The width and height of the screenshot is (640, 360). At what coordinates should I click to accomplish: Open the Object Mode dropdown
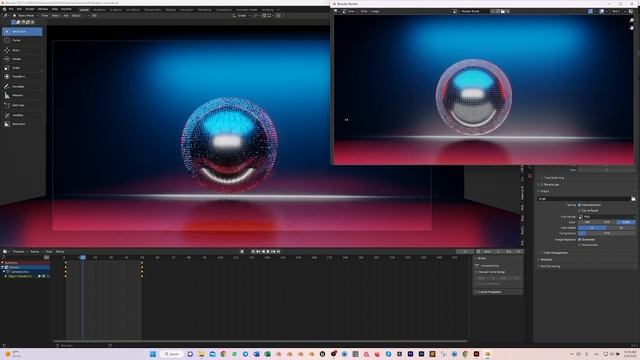[25, 16]
